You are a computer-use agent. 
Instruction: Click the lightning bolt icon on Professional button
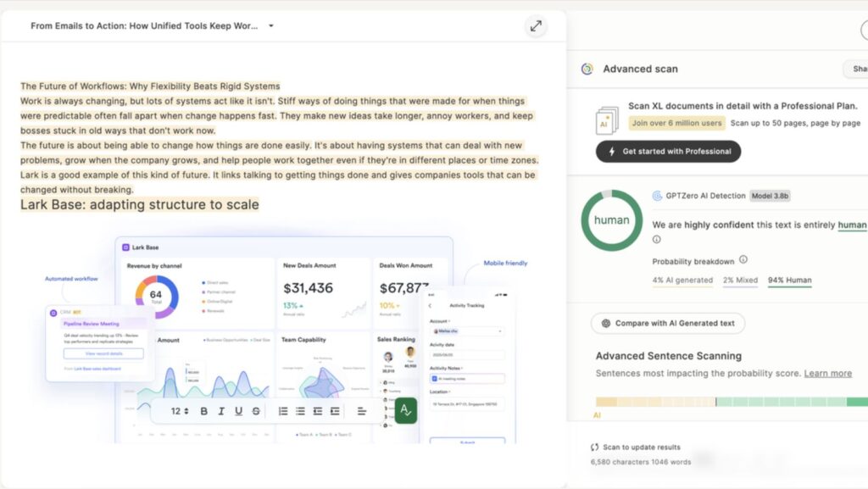coord(612,152)
